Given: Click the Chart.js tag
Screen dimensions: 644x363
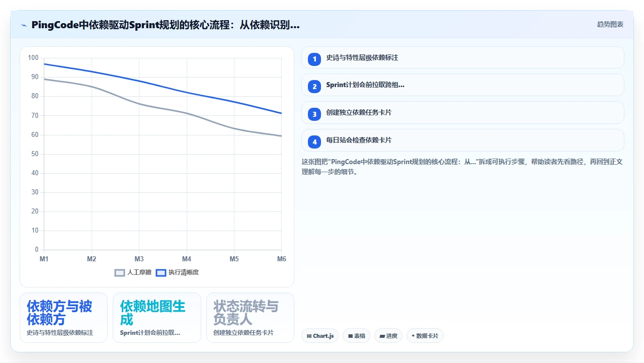Looking at the screenshot, I should tap(320, 336).
